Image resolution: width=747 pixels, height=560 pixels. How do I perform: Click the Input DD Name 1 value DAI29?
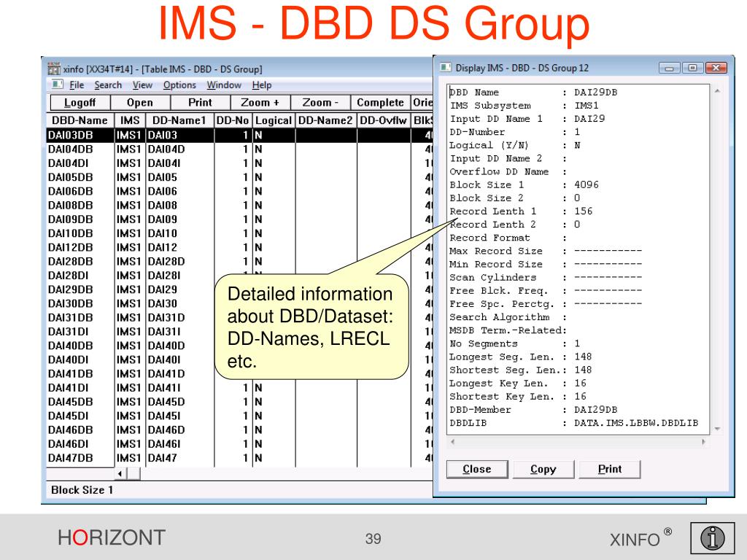589,119
